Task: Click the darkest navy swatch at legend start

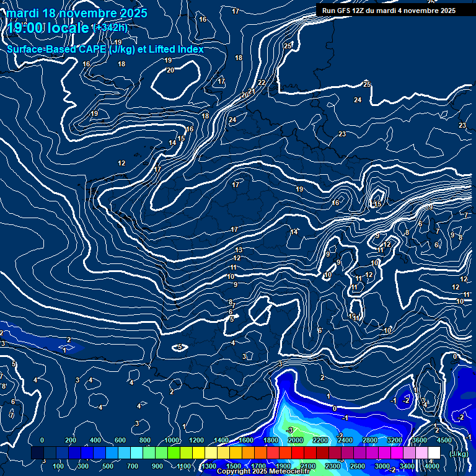Action: point(37,452)
